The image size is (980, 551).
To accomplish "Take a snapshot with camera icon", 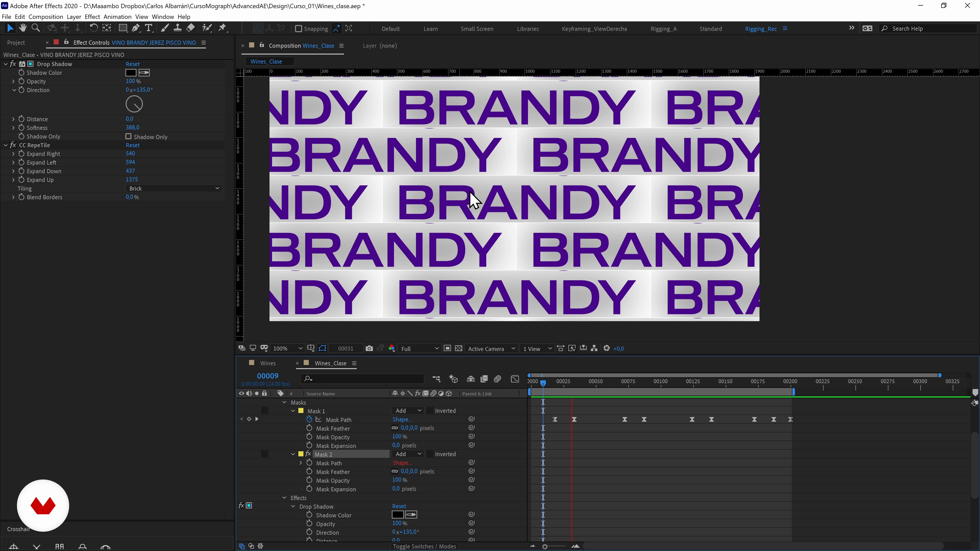I will [x=369, y=348].
